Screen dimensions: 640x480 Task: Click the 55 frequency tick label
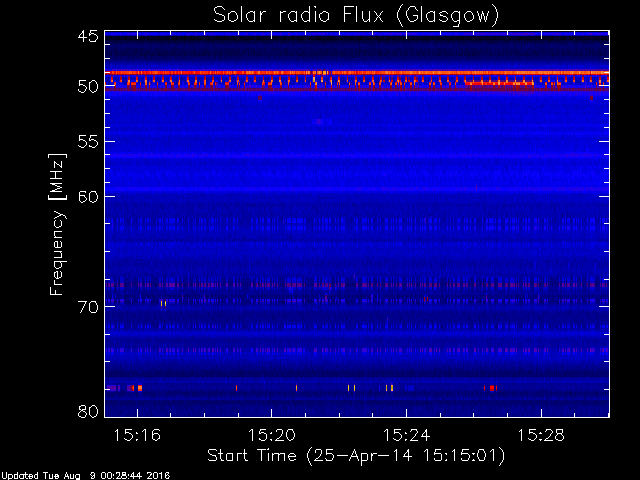(88, 142)
